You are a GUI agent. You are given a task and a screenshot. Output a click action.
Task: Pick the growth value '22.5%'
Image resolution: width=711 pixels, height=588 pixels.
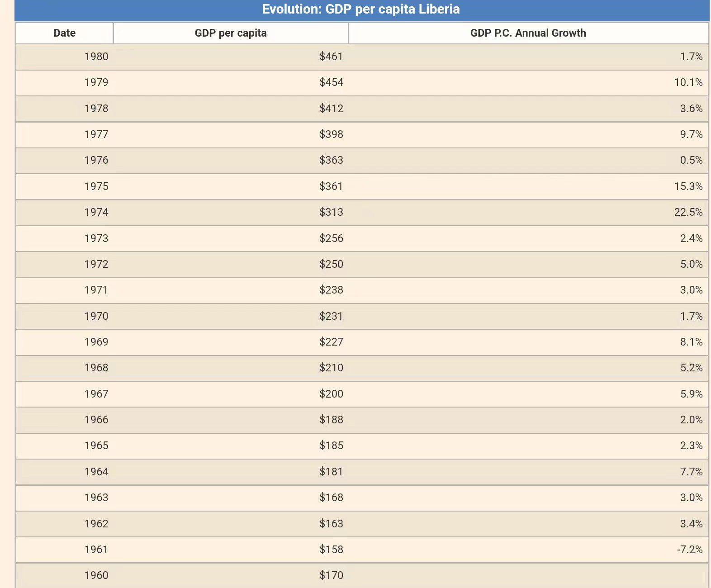[688, 212]
